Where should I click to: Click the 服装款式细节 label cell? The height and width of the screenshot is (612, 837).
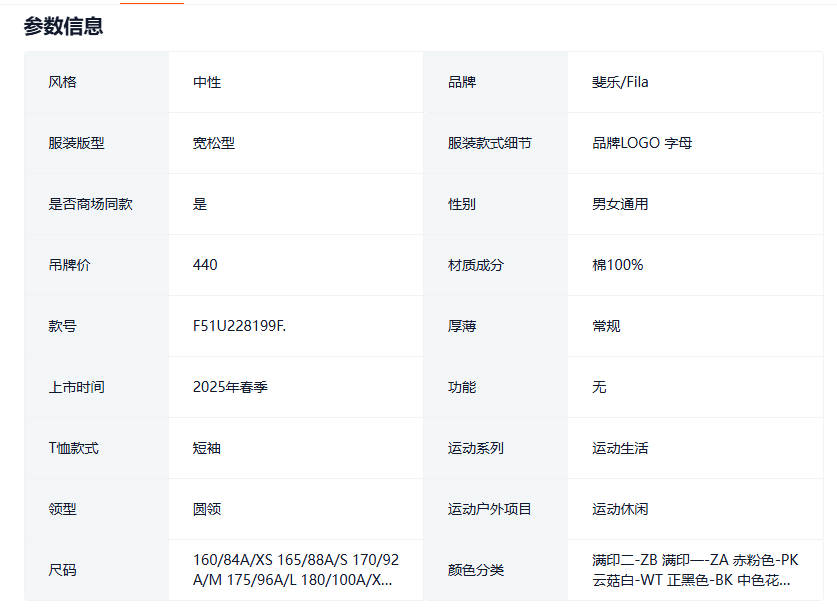coord(490,143)
